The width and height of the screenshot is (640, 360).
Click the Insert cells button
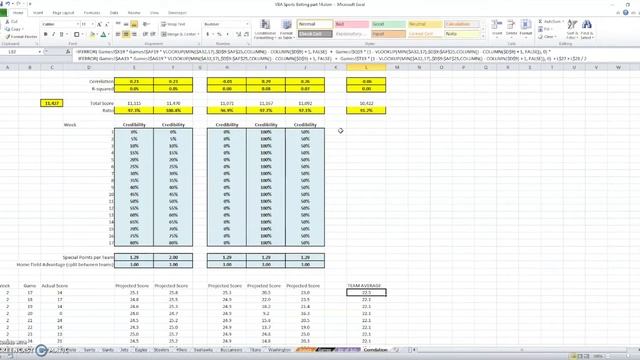(x=497, y=28)
